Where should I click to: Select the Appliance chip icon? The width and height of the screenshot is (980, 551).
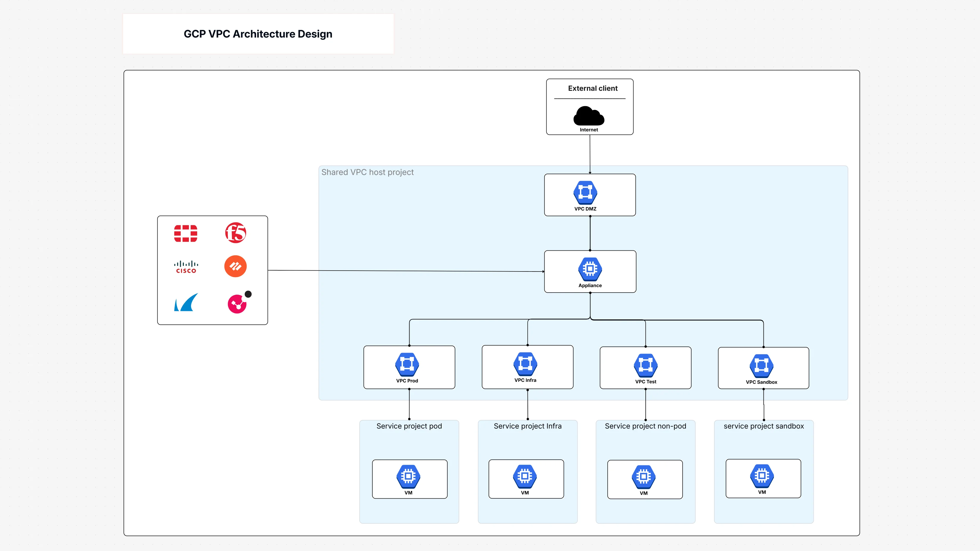[x=590, y=270]
